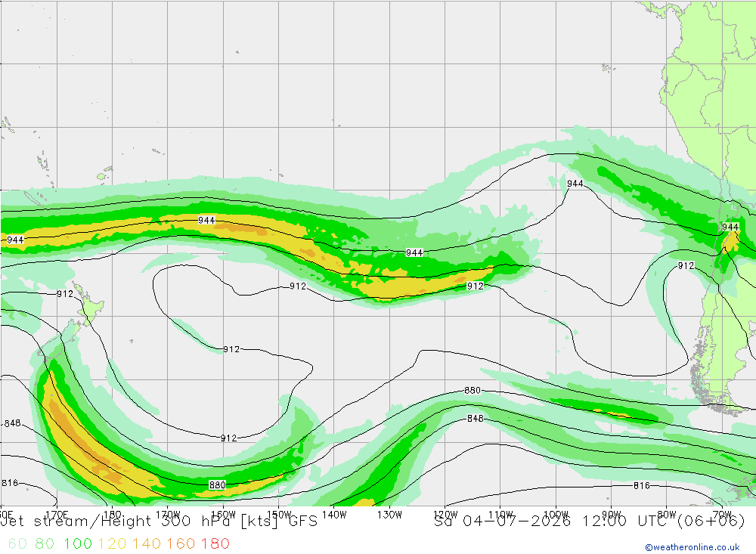This screenshot has height=554, width=756.
Task: Click the 180 longitude label
Action: (x=113, y=515)
